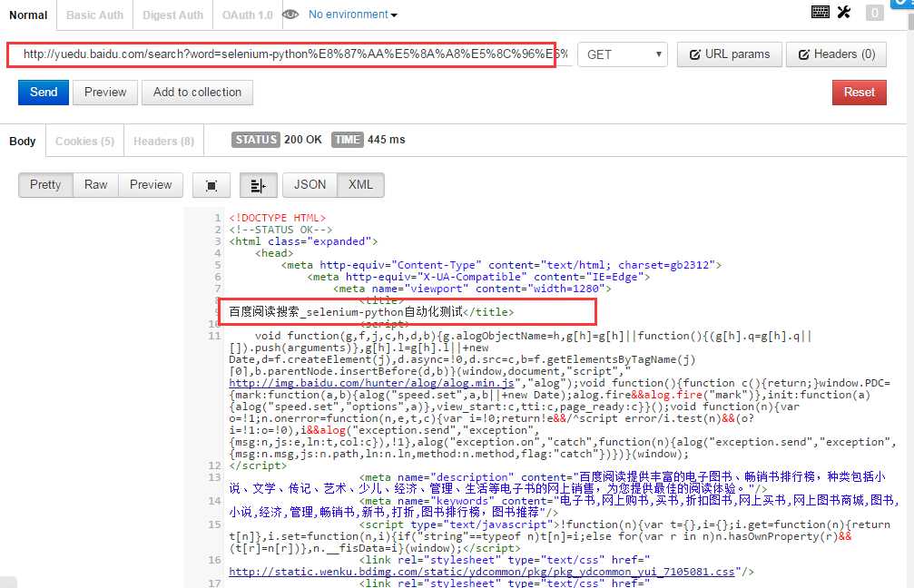The height and width of the screenshot is (588, 914).
Task: Click the <!DOCTYPE HTML> line
Action: point(278,218)
